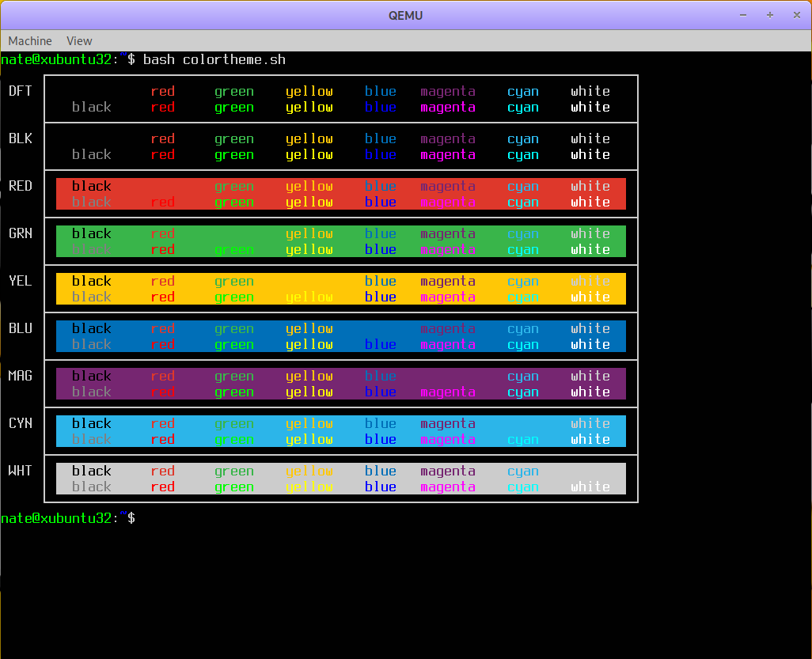Open the Machine menu
This screenshot has height=659, width=812.
coord(30,41)
